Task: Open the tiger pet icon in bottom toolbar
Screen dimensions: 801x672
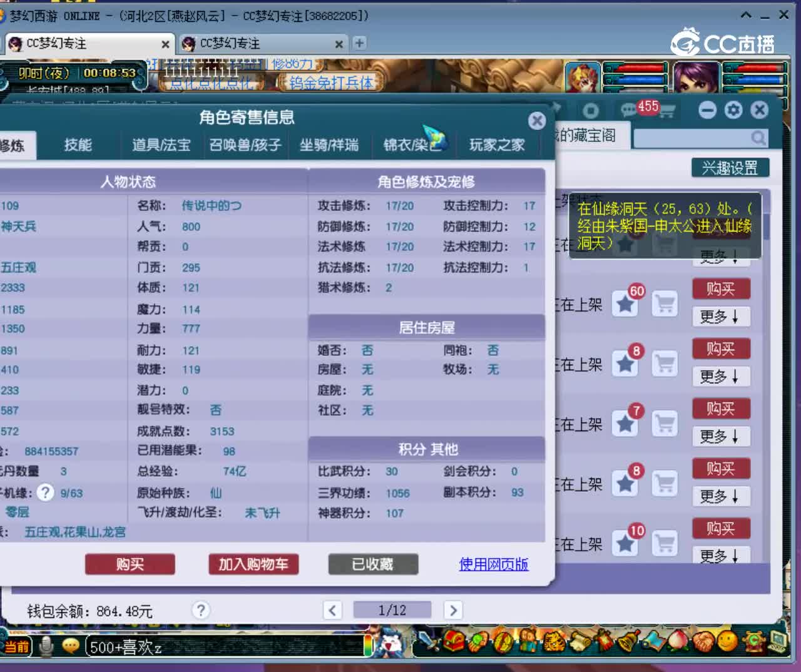Action: 554,641
